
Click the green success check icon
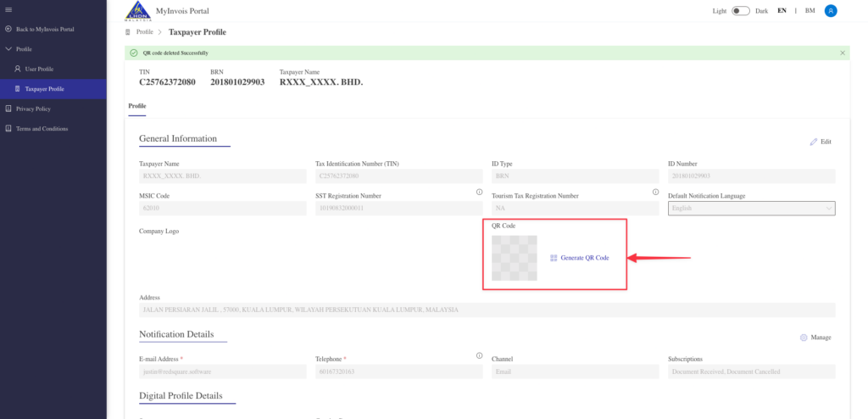coord(133,53)
